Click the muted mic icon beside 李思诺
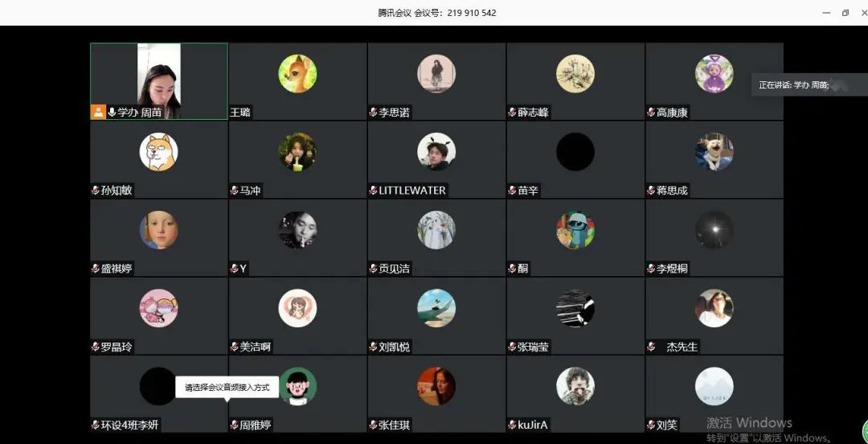The width and height of the screenshot is (868, 444). click(373, 113)
